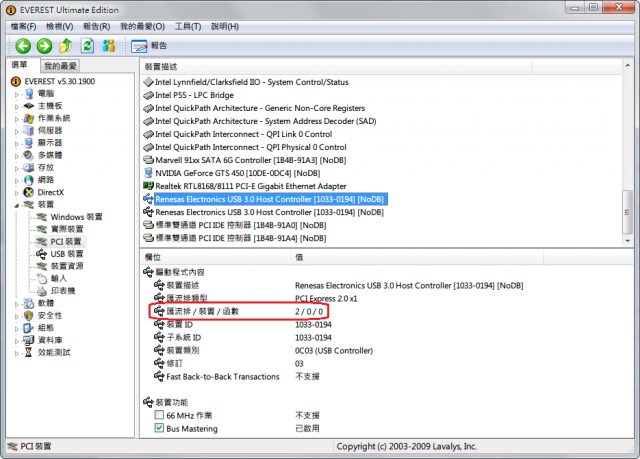This screenshot has width=640, height=459.
Task: Toggle the 66 MHz 作業 checkbox
Action: pos(159,415)
